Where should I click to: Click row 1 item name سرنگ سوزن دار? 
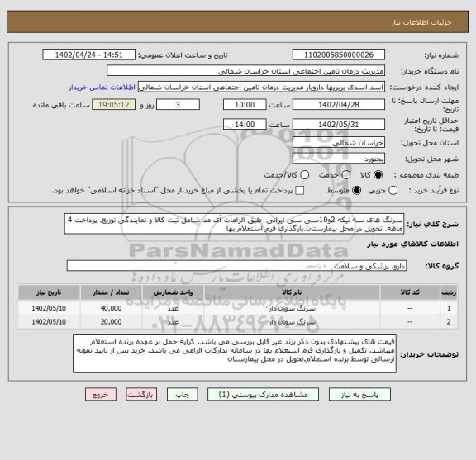(292, 308)
